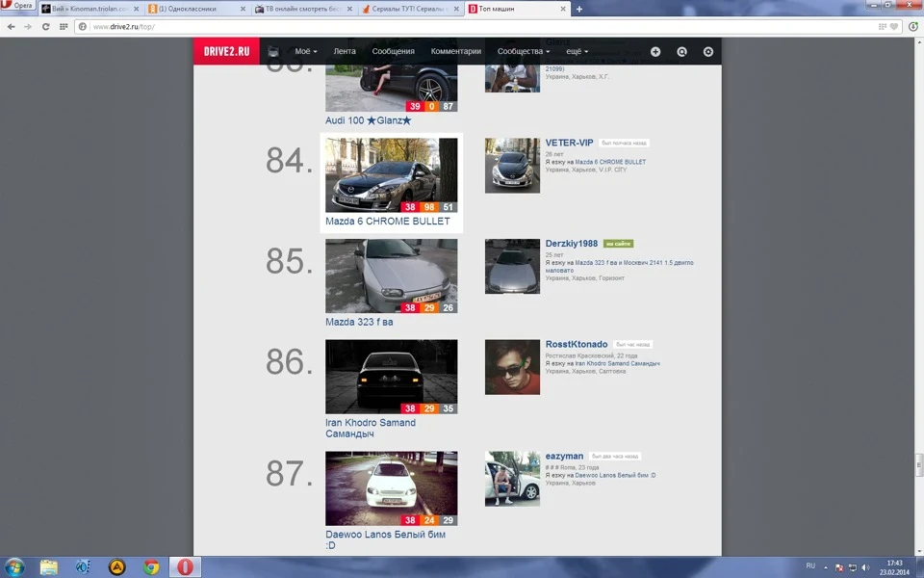
Task: Open Iran Khodro Samand Самандыч link
Action: coord(371,428)
